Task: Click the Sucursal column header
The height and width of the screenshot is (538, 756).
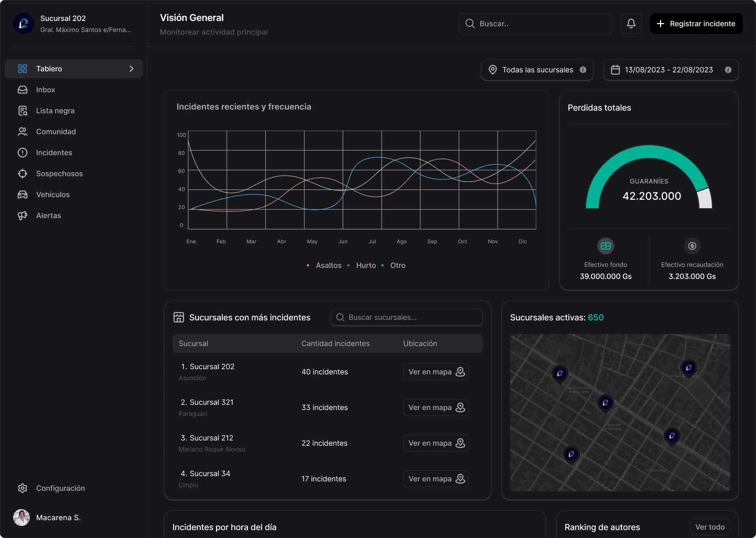Action: 193,343
